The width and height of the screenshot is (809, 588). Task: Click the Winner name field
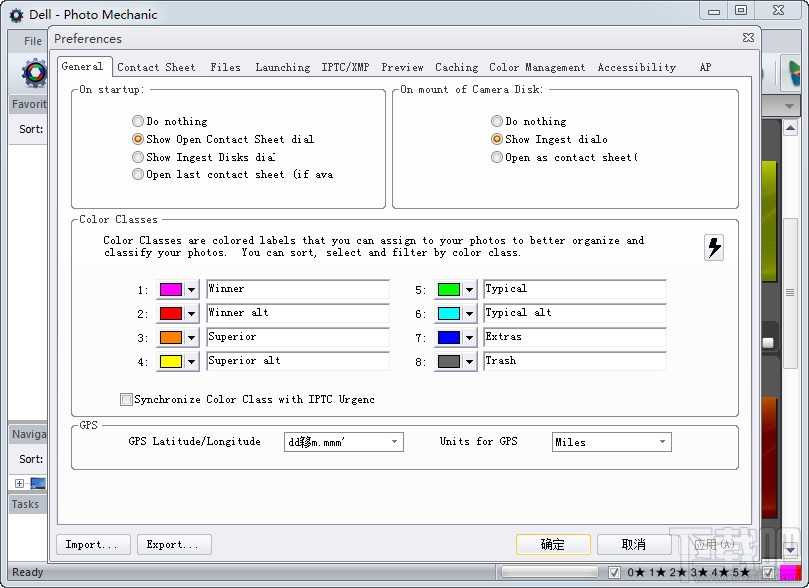click(x=298, y=289)
